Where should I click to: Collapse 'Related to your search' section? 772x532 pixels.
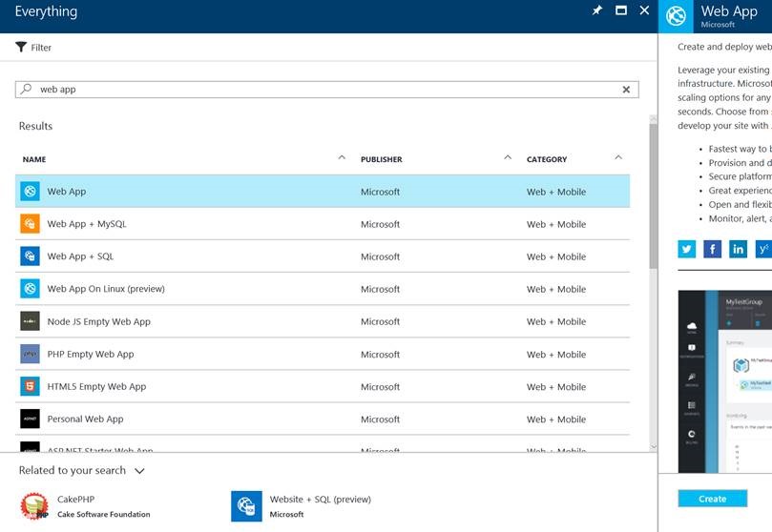(140, 471)
